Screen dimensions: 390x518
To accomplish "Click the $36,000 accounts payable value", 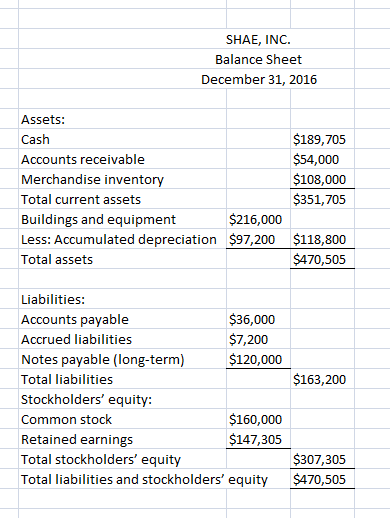I will [252, 319].
